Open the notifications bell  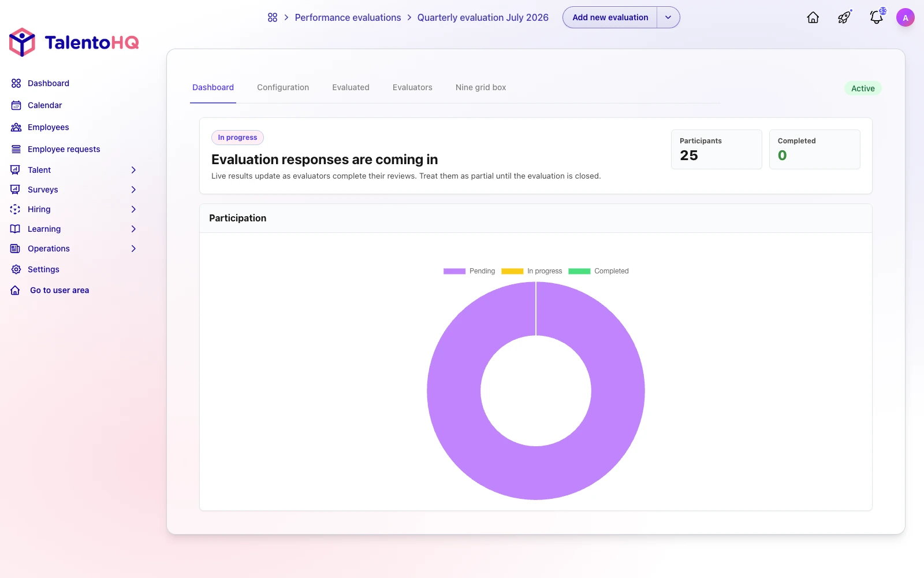pyautogui.click(x=877, y=17)
